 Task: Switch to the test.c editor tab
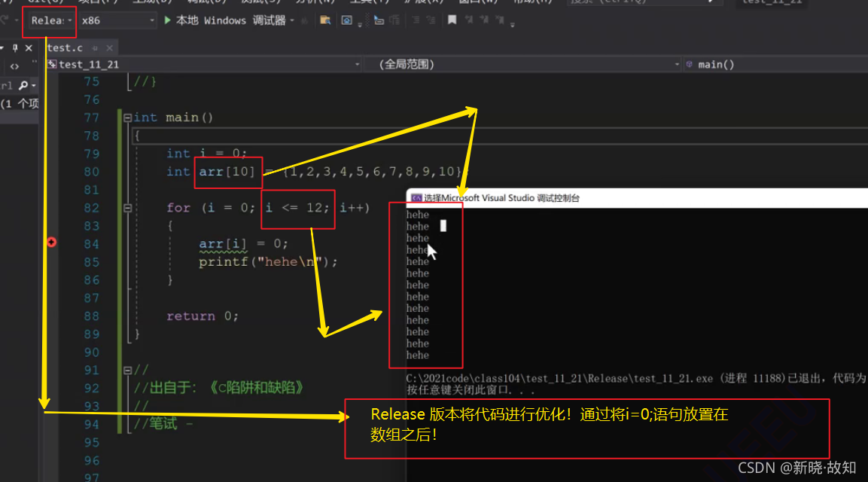65,47
